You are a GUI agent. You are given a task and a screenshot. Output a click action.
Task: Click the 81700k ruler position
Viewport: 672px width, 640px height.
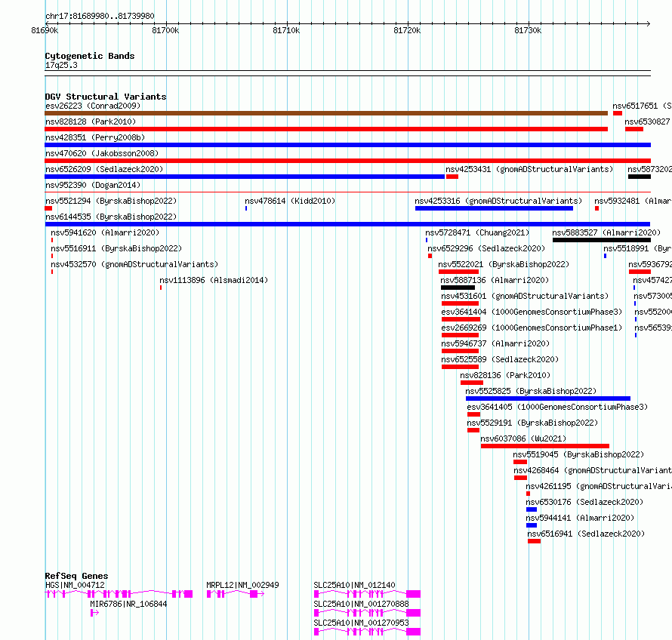165,30
